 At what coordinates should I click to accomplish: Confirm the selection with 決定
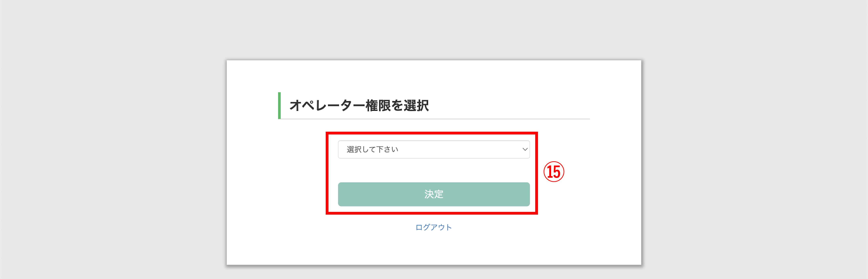tap(434, 194)
